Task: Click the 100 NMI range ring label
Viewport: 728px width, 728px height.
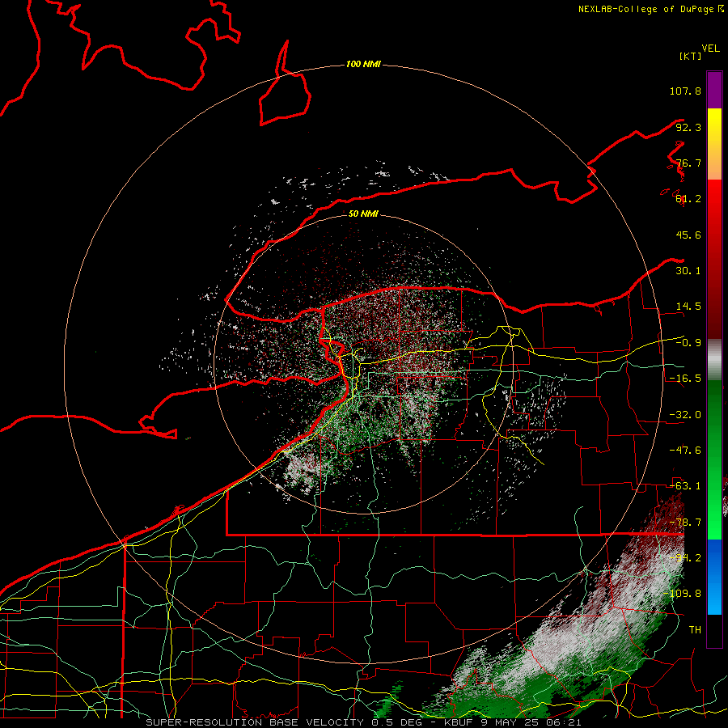Action: 363,64
